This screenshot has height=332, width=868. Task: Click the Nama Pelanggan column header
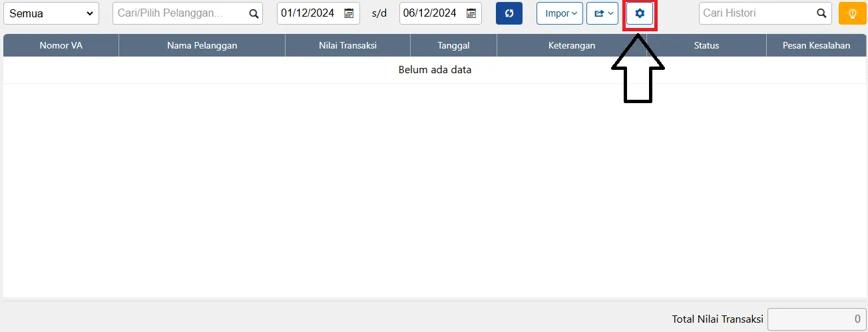click(202, 45)
